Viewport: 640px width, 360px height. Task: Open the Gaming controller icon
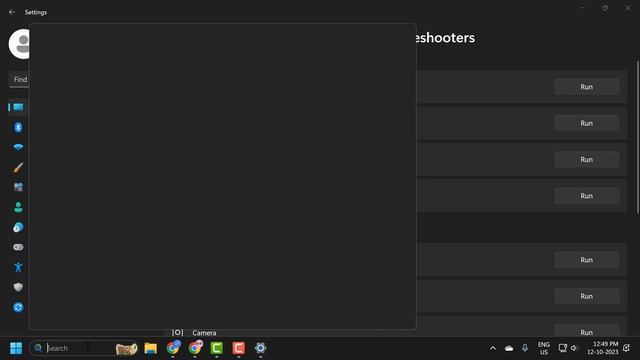pos(18,247)
